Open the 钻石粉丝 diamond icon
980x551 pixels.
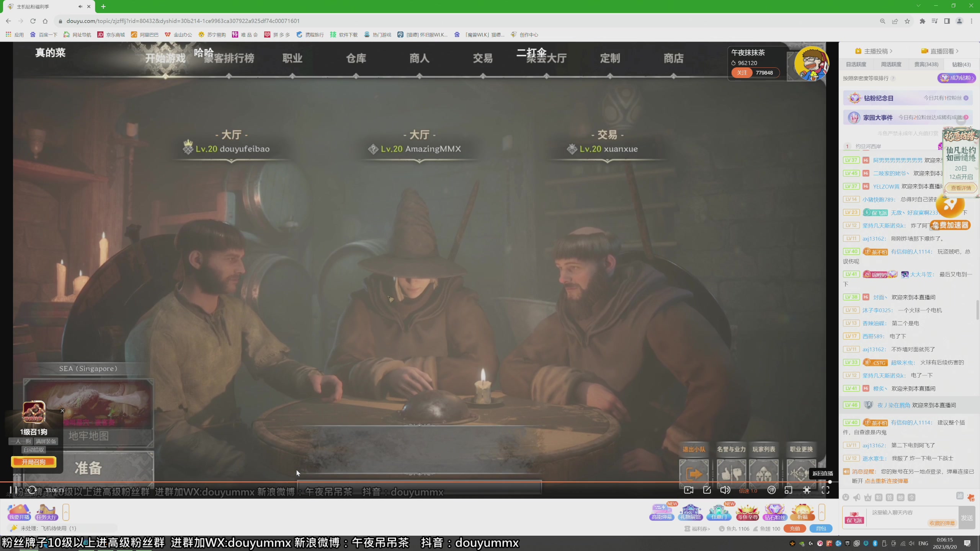775,512
